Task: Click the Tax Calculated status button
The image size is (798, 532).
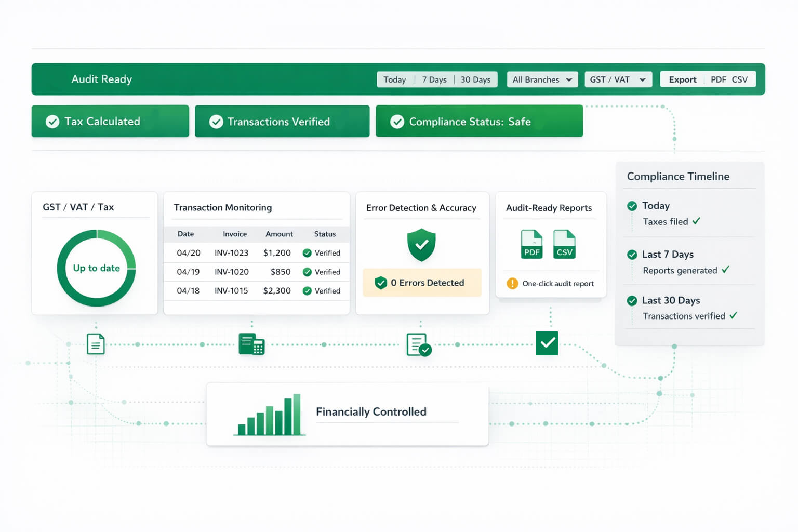Action: (x=110, y=122)
